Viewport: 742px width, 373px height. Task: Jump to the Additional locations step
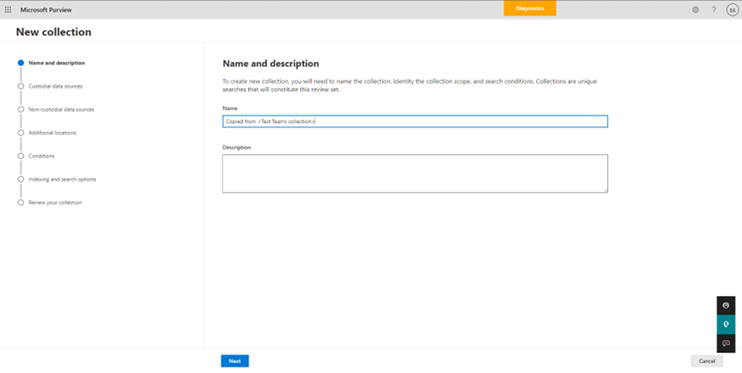pos(52,133)
